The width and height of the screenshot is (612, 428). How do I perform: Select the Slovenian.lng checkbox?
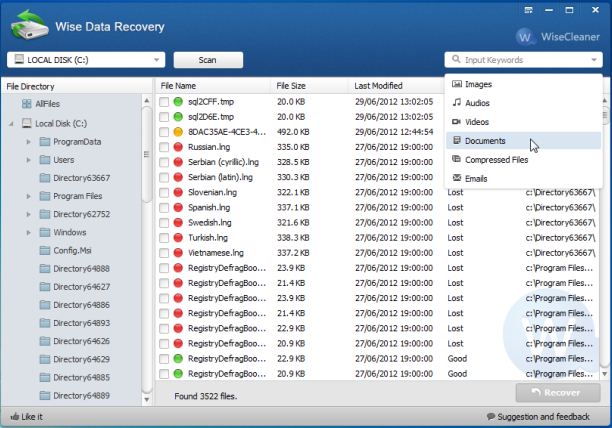click(x=164, y=193)
